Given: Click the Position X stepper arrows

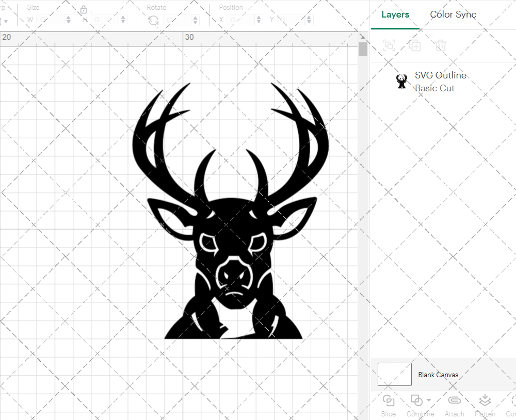Looking at the screenshot, I should (259, 20).
